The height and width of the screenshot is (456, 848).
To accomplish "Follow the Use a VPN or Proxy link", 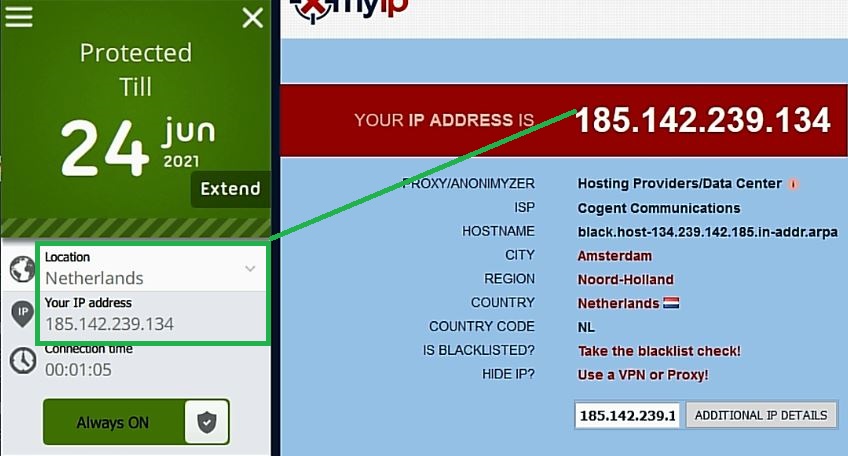I will pos(642,375).
